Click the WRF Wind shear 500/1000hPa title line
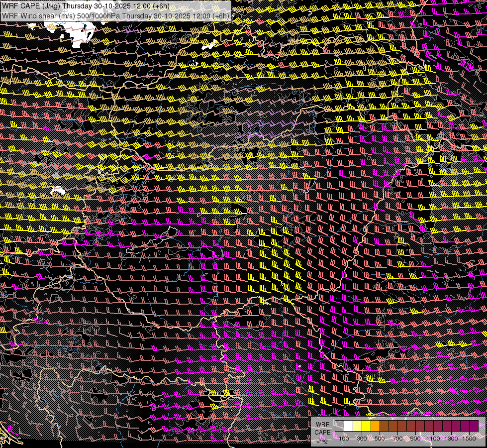 tap(115, 16)
